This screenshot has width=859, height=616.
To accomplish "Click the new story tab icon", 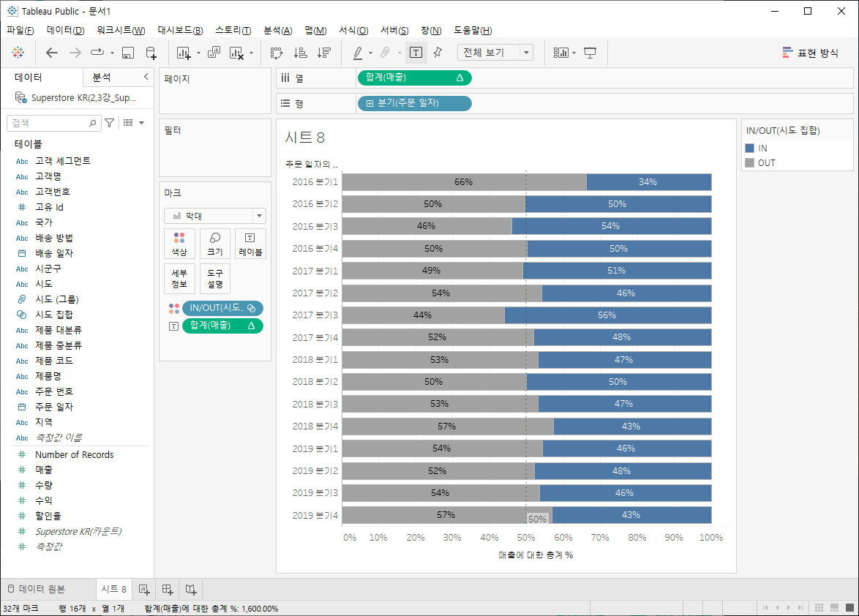I will 191,589.
